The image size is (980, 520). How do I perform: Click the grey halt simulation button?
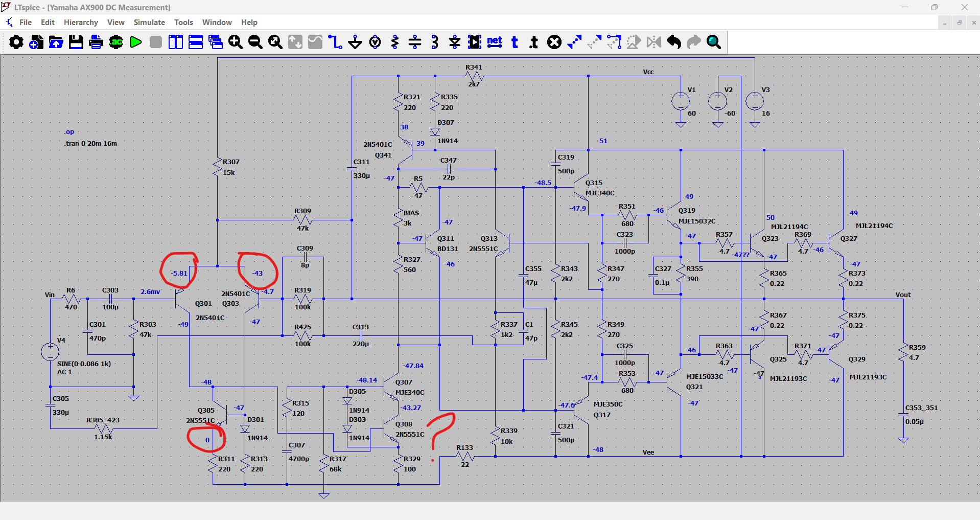156,42
